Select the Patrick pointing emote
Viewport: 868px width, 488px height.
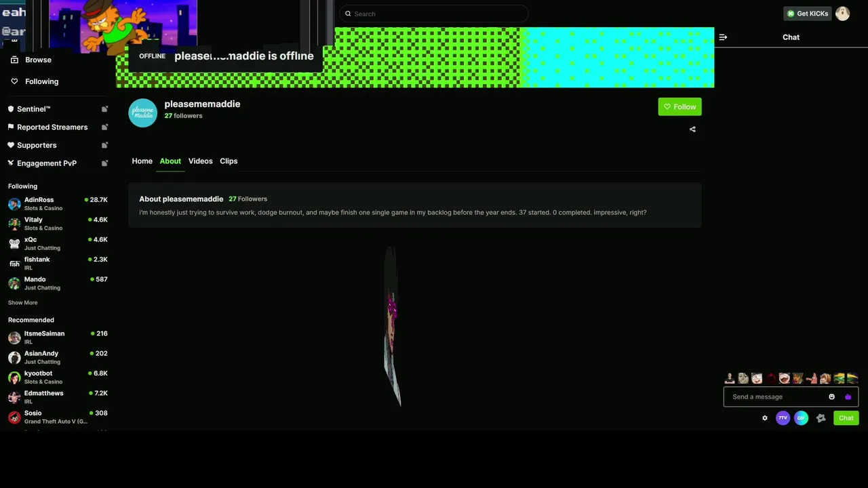click(812, 379)
